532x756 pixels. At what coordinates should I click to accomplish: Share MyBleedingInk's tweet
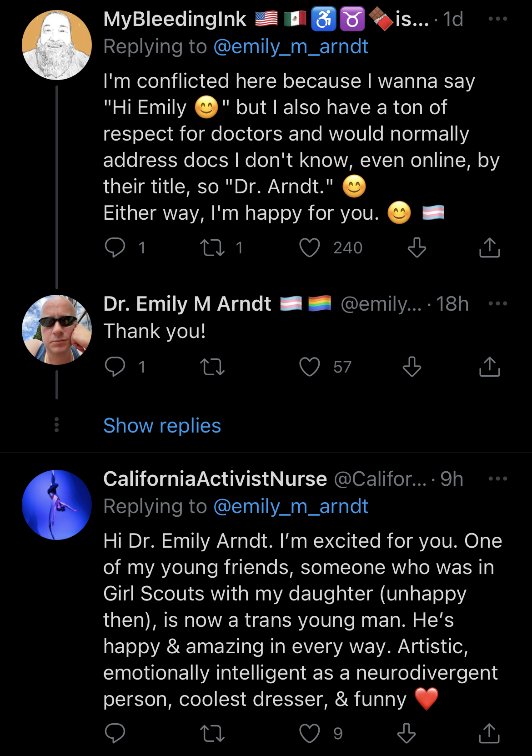(x=490, y=247)
